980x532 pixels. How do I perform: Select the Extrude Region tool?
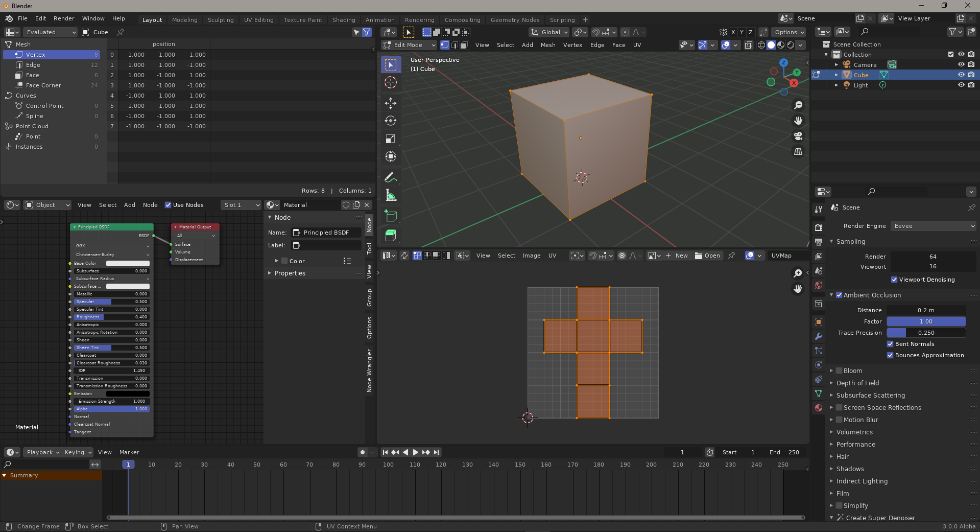(391, 235)
